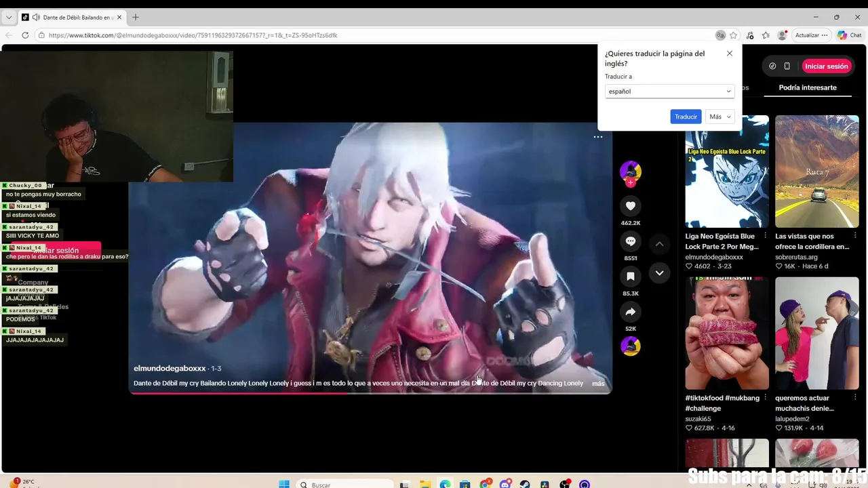Open 'lalupedem2' profile link

[x=792, y=419]
